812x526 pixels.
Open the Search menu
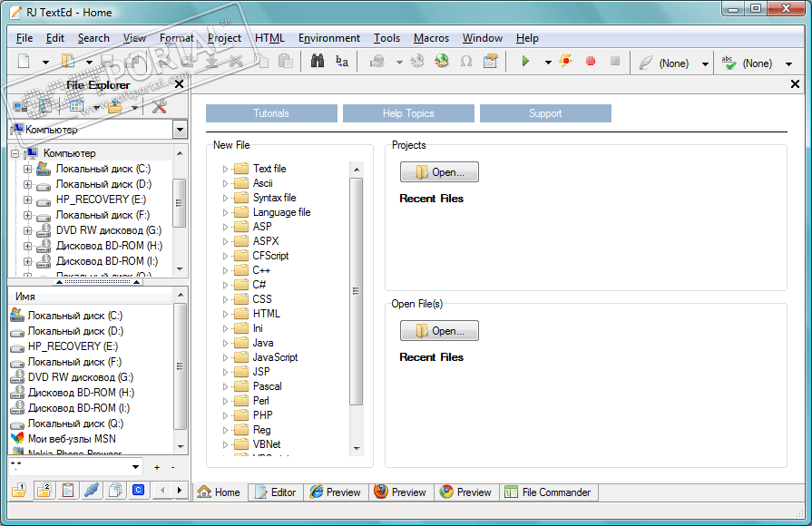tap(93, 38)
